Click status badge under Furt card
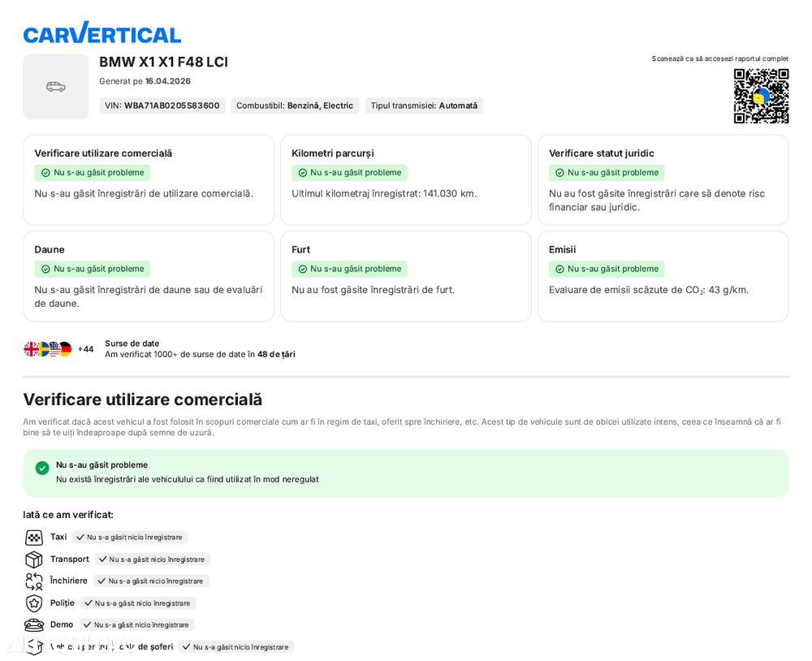The height and width of the screenshot is (661, 812). [x=349, y=269]
